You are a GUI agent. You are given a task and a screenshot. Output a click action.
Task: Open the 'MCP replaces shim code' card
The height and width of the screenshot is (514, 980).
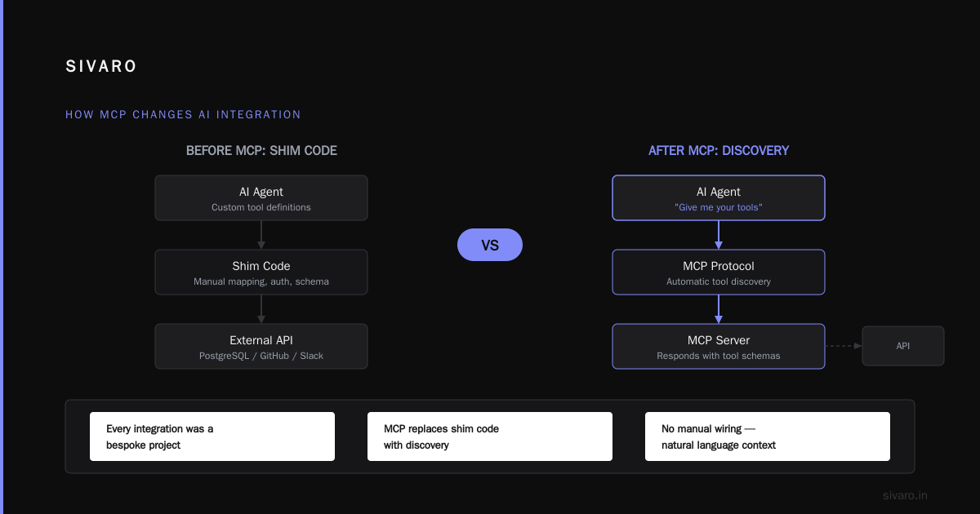[490, 436]
